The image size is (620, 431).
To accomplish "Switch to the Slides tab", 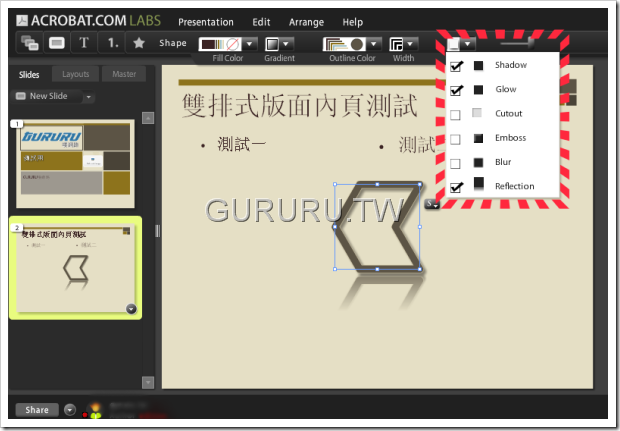I will click(x=29, y=74).
